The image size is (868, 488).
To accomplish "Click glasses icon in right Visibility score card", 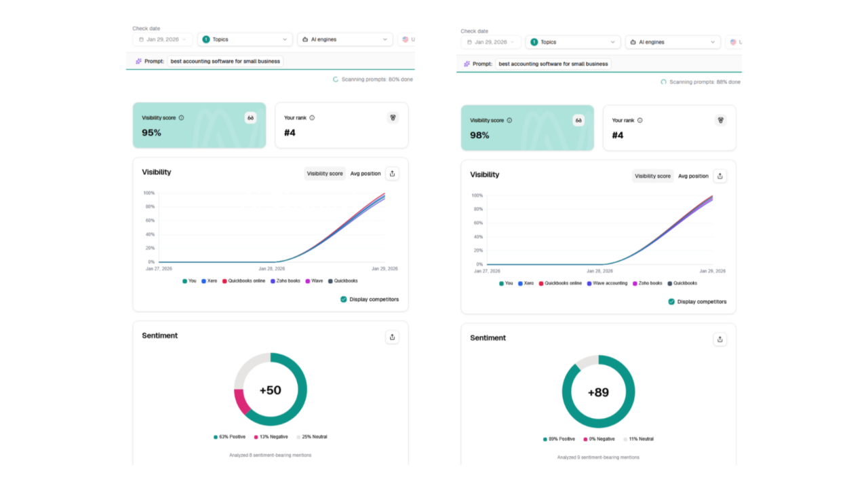I will [578, 120].
